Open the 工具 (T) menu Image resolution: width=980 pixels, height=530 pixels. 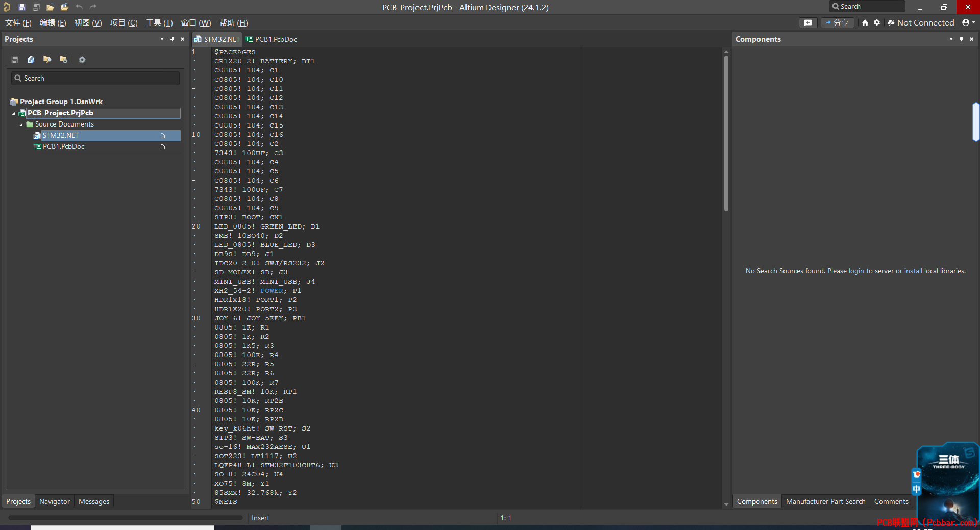[159, 23]
